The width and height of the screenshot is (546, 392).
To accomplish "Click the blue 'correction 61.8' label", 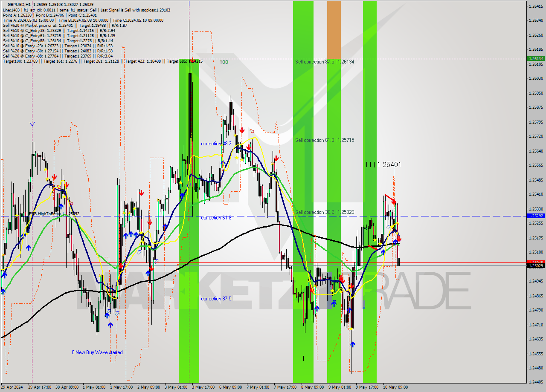I will (216, 218).
